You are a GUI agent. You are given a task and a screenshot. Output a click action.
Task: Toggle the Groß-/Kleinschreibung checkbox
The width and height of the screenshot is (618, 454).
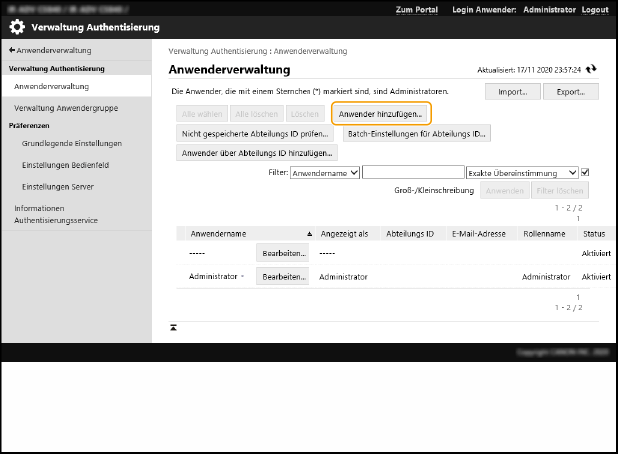pos(585,173)
